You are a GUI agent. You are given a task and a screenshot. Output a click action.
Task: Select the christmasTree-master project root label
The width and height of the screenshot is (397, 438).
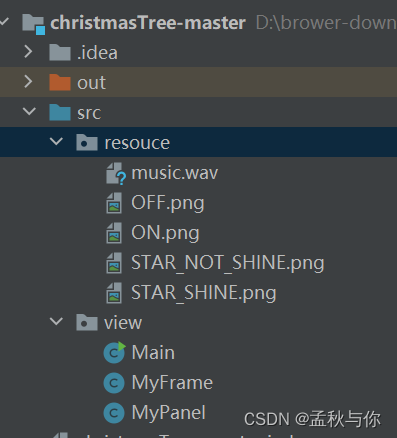148,23
